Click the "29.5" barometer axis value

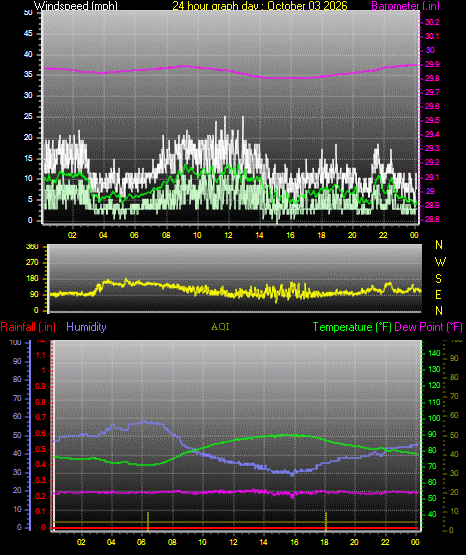[432, 120]
